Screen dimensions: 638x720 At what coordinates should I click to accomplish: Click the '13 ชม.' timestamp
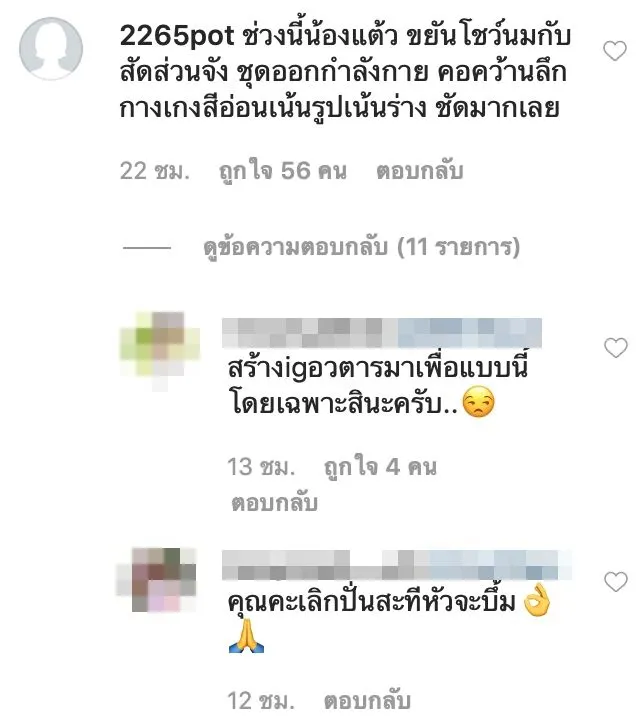pos(261,467)
